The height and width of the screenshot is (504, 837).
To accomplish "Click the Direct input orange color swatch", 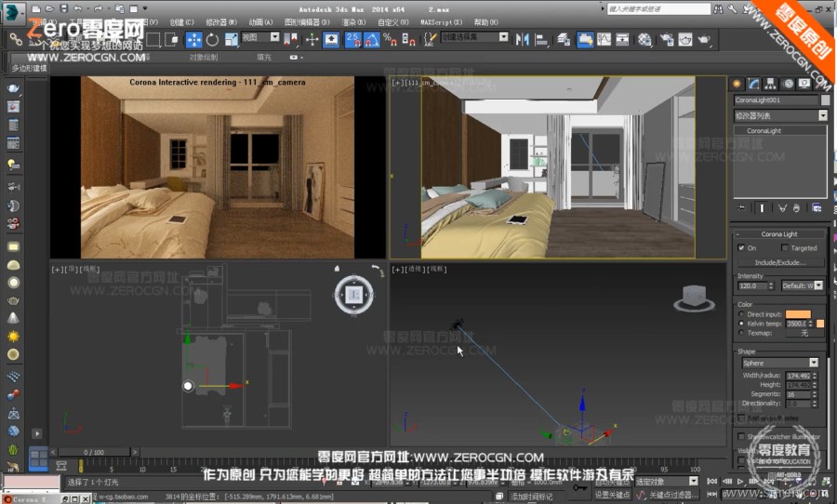I will point(799,314).
